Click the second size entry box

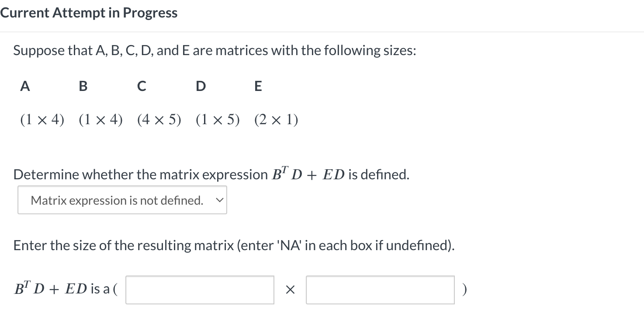(380, 290)
